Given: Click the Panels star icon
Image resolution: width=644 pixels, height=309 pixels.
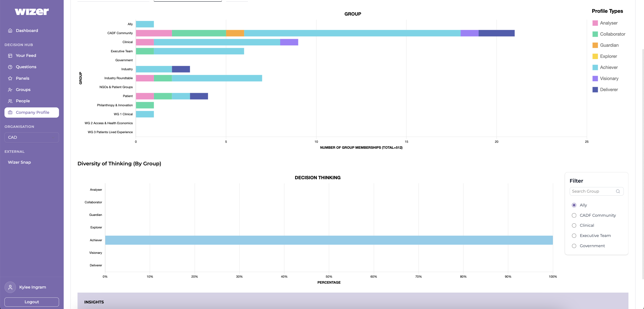Looking at the screenshot, I should point(10,78).
